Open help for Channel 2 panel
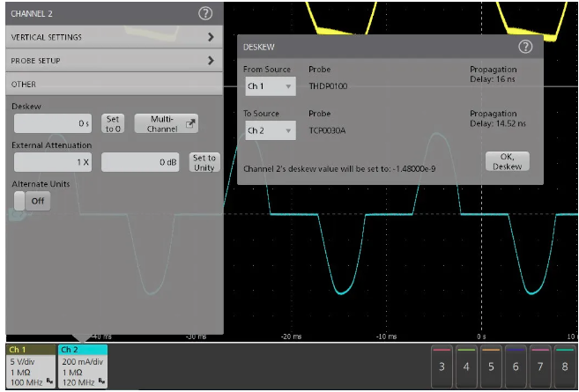Screen dimensions: 579x392 [x=205, y=14]
